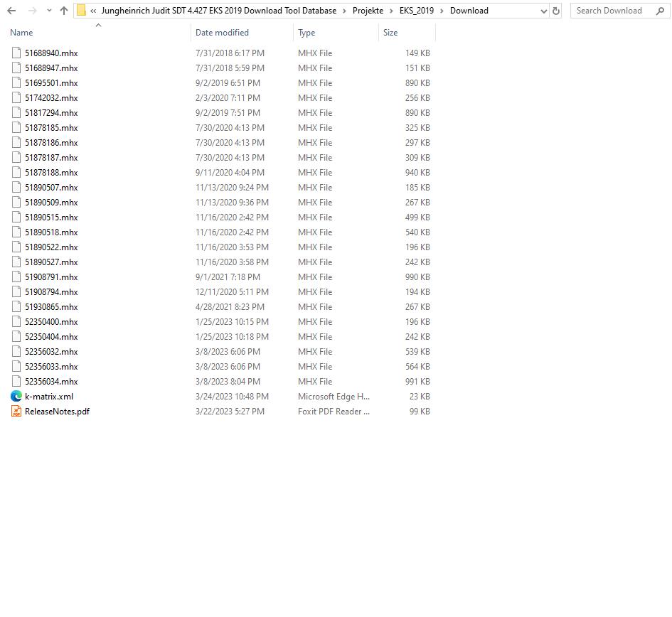Go up one folder level arrow
Viewport: 672px width, 617px height.
64,11
